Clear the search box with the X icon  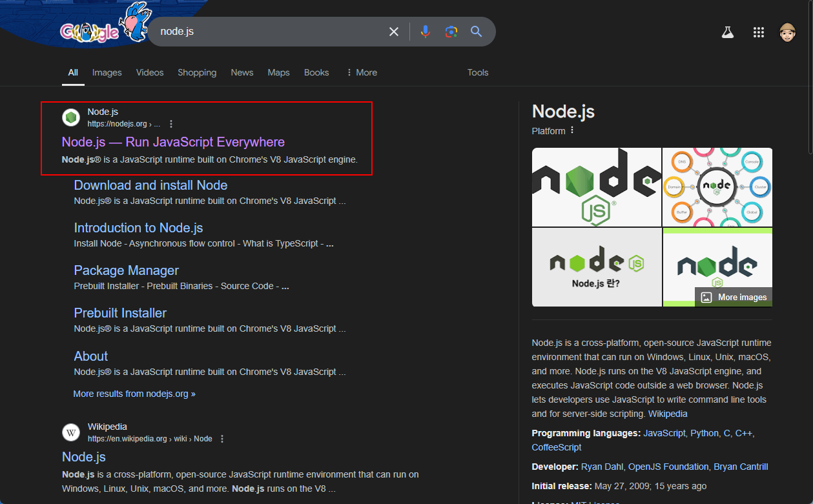[393, 32]
